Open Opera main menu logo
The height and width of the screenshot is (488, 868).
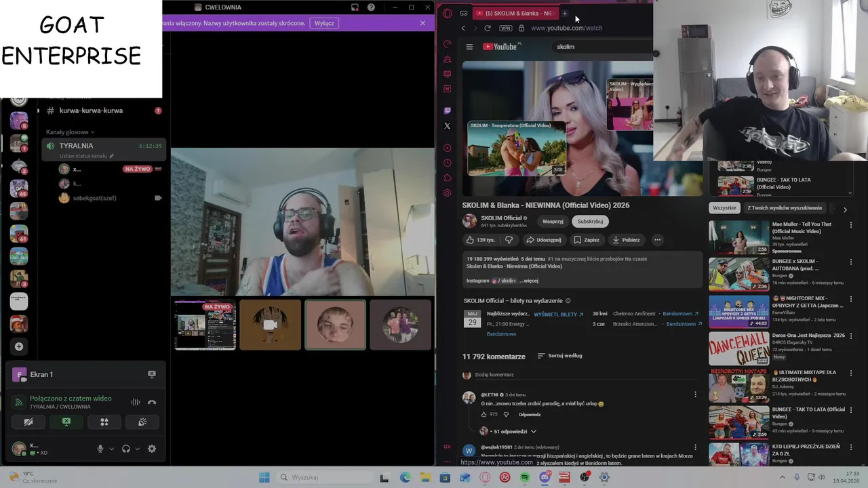[x=447, y=13]
